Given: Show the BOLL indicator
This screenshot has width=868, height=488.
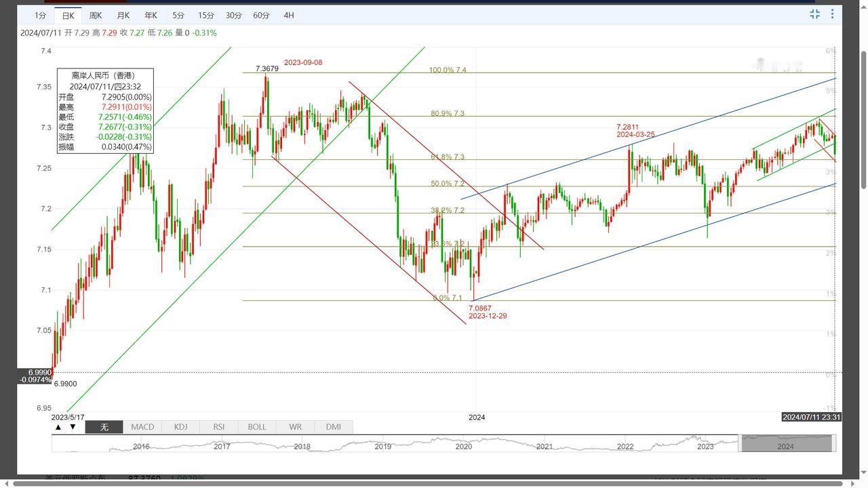Looking at the screenshot, I should 257,427.
